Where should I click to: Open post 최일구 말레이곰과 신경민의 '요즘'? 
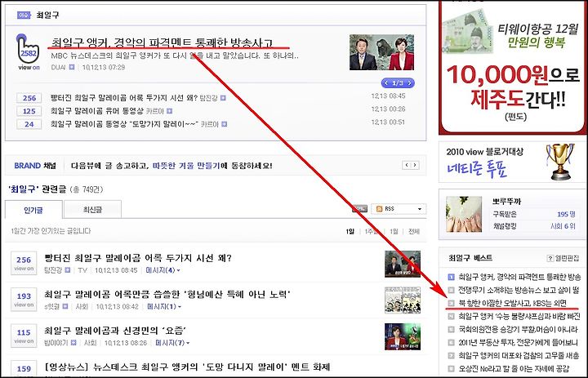click(x=115, y=331)
